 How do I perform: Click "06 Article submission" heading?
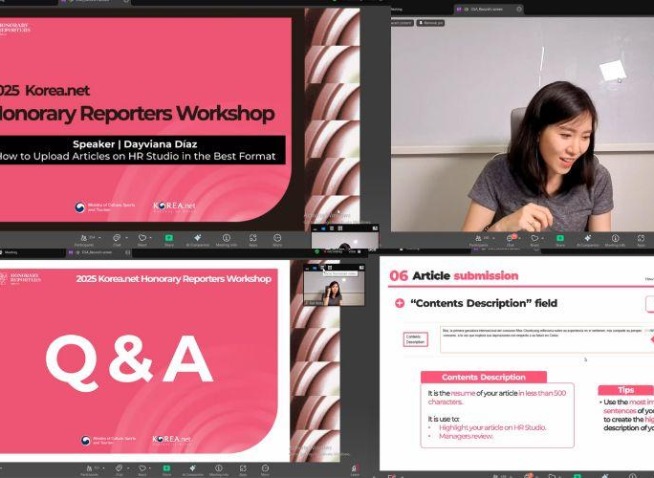tap(454, 276)
